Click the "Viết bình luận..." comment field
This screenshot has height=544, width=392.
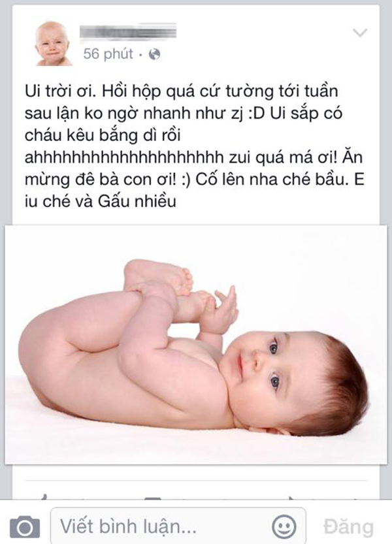[178, 526]
